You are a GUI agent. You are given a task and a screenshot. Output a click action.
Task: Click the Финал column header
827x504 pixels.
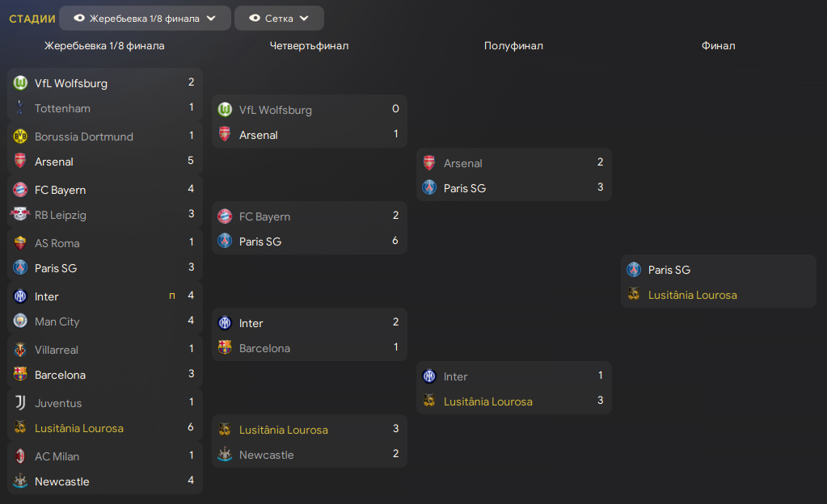coord(718,46)
